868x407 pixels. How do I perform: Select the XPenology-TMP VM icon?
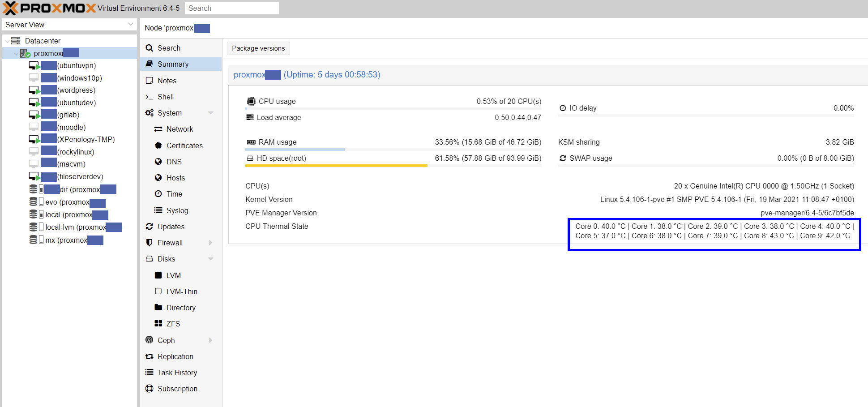click(34, 140)
